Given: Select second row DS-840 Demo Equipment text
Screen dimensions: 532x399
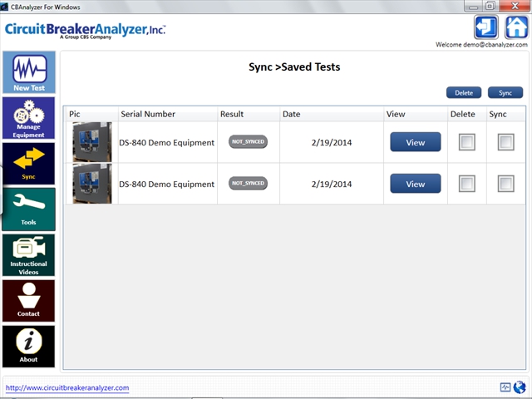Looking at the screenshot, I should tap(166, 184).
